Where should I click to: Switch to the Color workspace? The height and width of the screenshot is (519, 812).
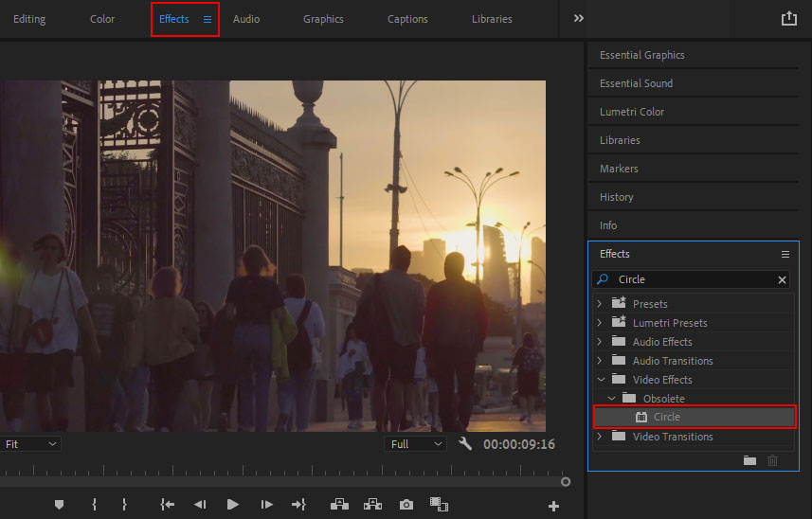click(102, 19)
